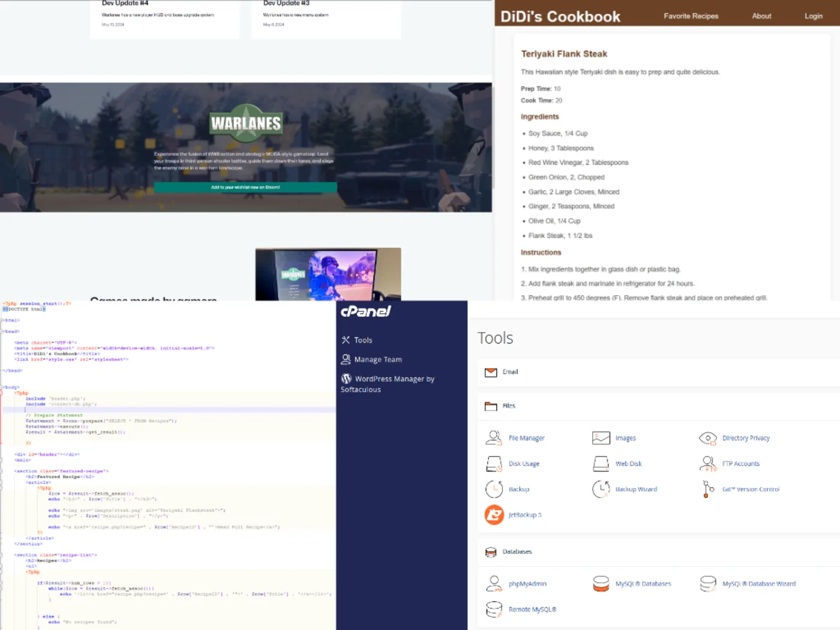Open the Images tool icon
Viewport: 840px width, 630px height.
pyautogui.click(x=601, y=438)
